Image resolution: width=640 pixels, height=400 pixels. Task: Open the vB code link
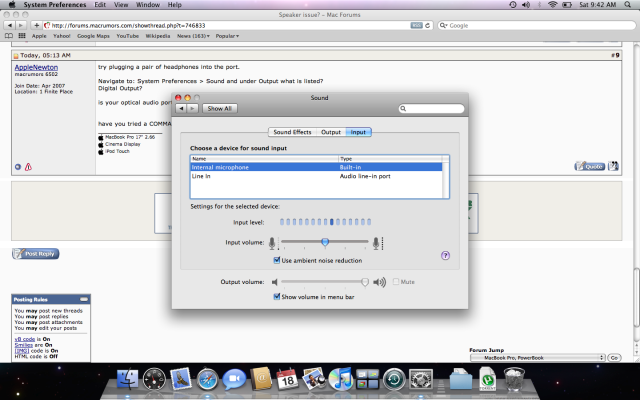25,339
